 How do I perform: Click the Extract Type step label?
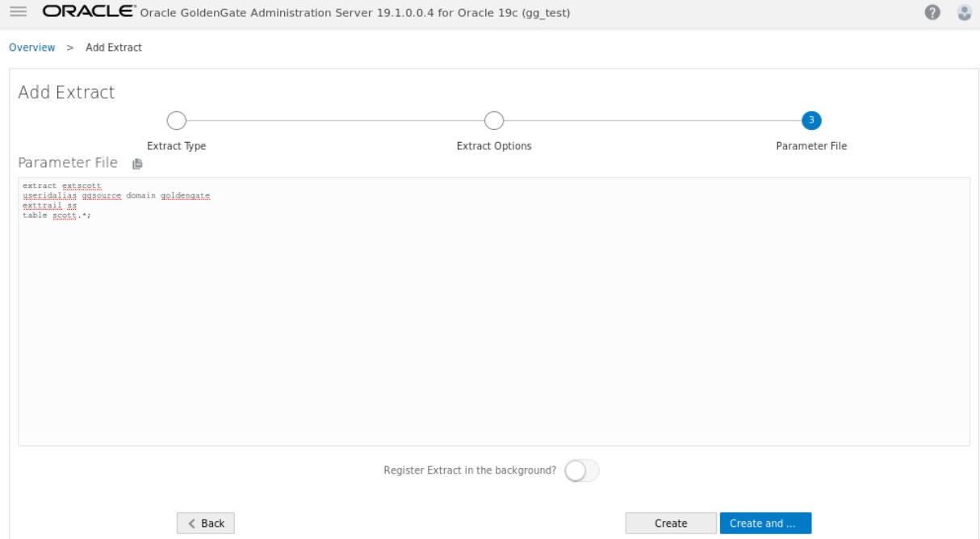[176, 146]
